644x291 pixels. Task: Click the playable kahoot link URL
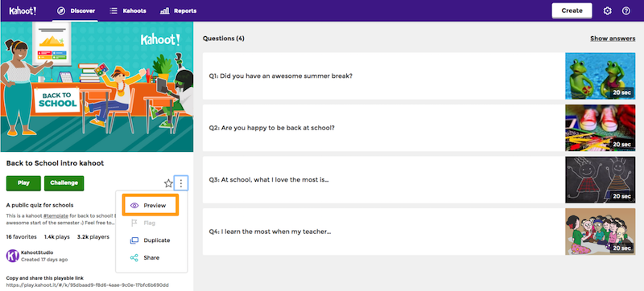point(88,285)
